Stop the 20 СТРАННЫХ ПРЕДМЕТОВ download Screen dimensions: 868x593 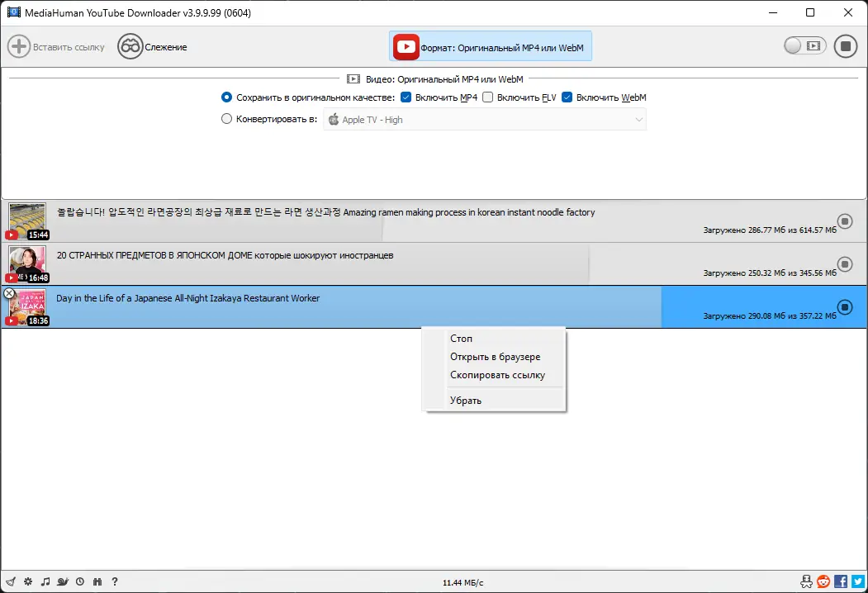tap(845, 264)
